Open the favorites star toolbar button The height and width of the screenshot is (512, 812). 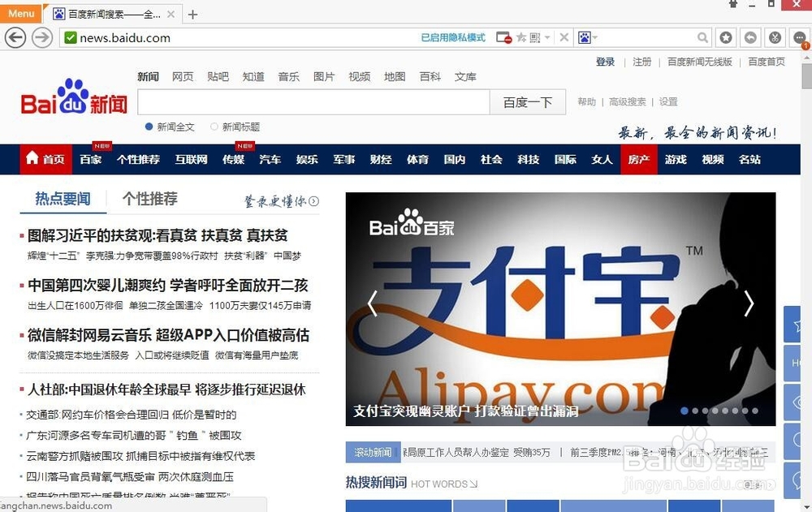(x=726, y=37)
